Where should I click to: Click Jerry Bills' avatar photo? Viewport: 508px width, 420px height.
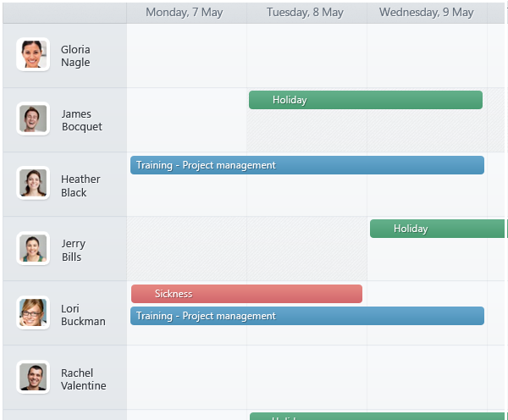[33, 248]
